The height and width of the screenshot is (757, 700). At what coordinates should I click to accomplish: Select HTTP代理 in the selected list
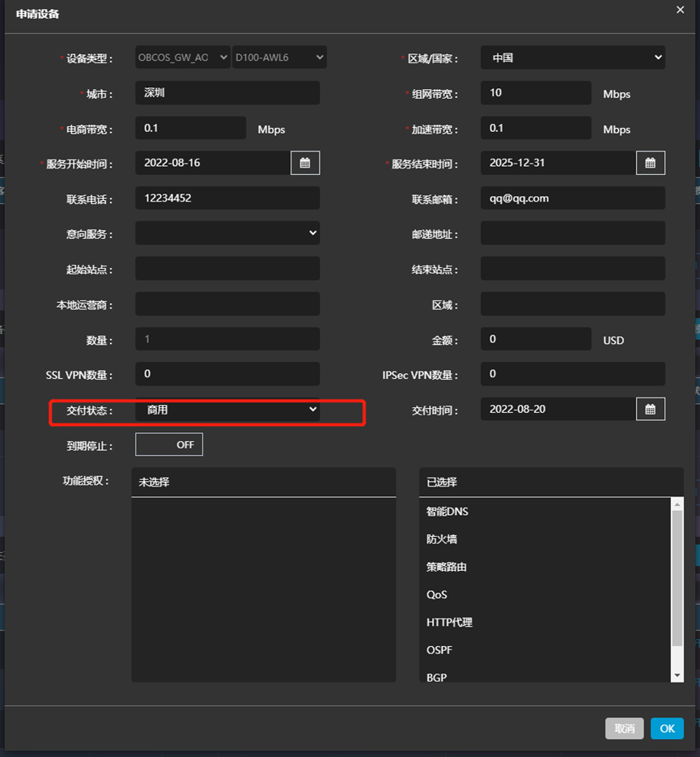(x=449, y=623)
